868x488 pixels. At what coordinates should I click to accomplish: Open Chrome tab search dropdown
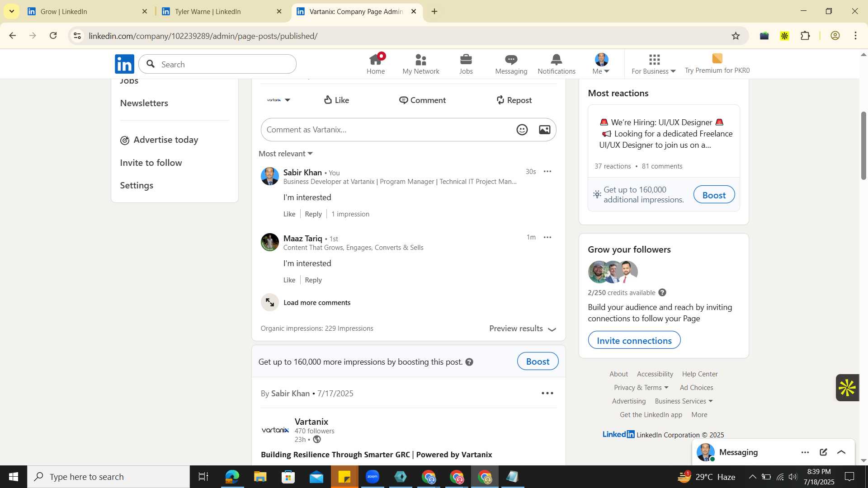point(11,11)
